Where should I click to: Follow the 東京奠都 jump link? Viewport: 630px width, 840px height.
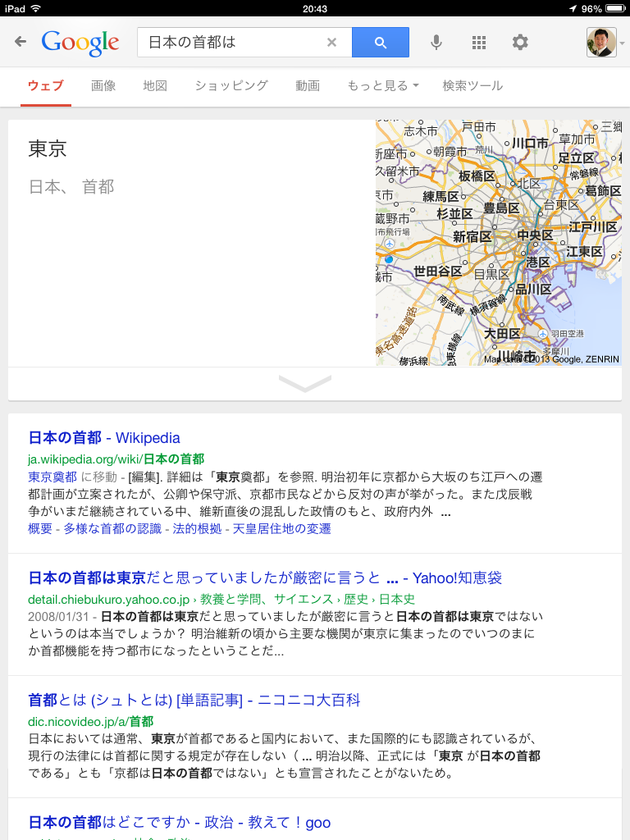(x=52, y=477)
